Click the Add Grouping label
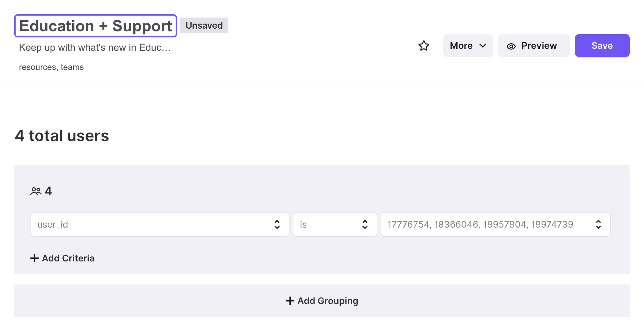 tap(328, 301)
